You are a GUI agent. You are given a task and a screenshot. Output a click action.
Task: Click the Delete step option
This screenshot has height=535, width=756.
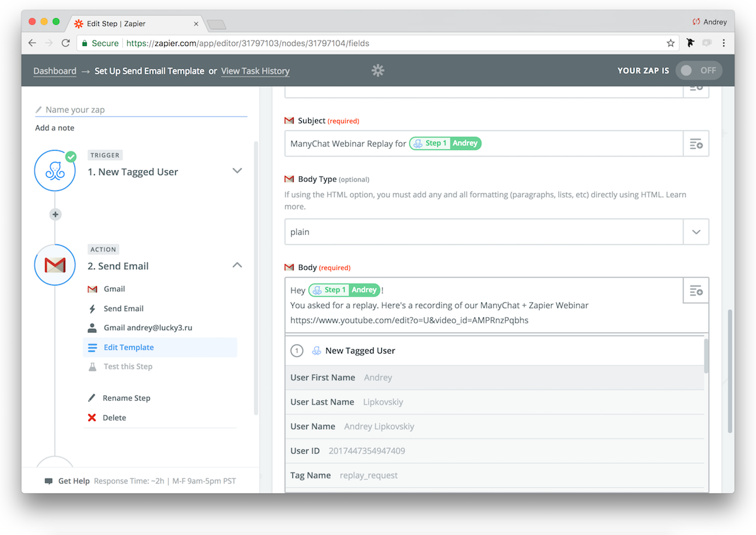click(114, 418)
